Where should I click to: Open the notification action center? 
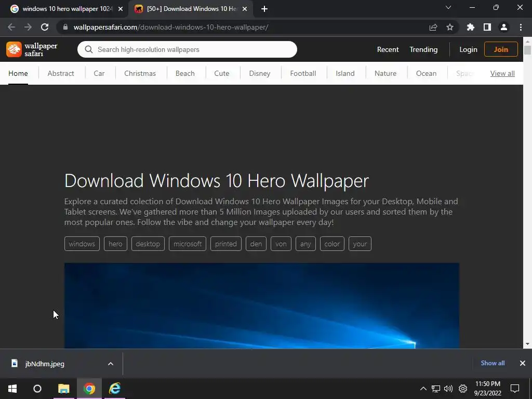tap(515, 389)
